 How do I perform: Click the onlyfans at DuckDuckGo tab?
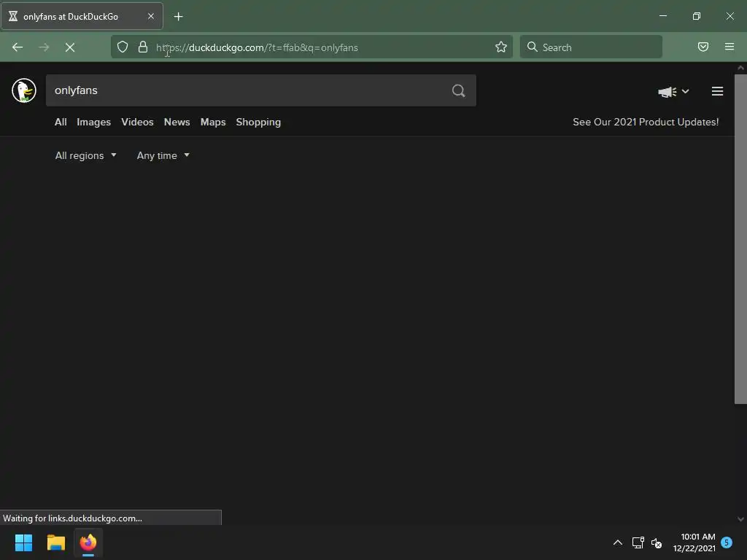[82, 16]
